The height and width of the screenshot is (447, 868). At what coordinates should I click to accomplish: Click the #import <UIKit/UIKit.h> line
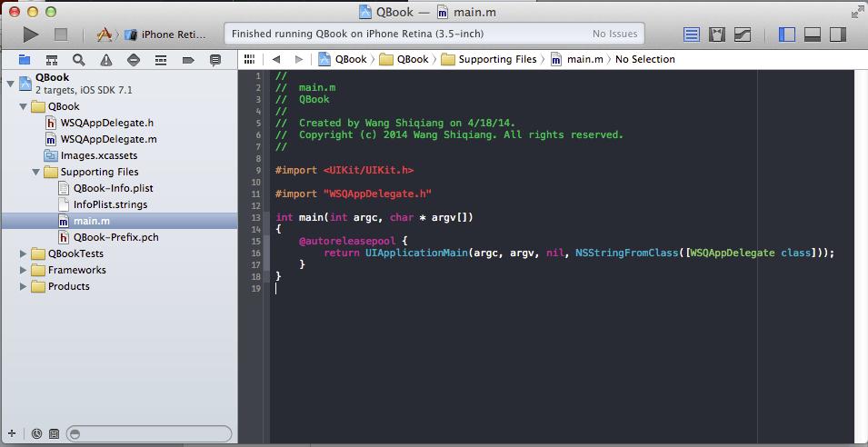(344, 171)
